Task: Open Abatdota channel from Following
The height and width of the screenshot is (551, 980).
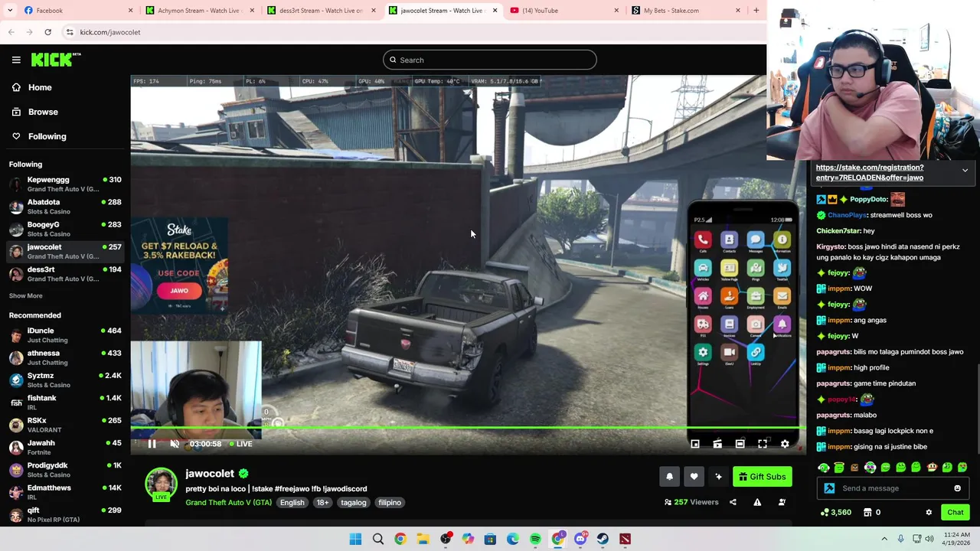Action: coord(65,207)
